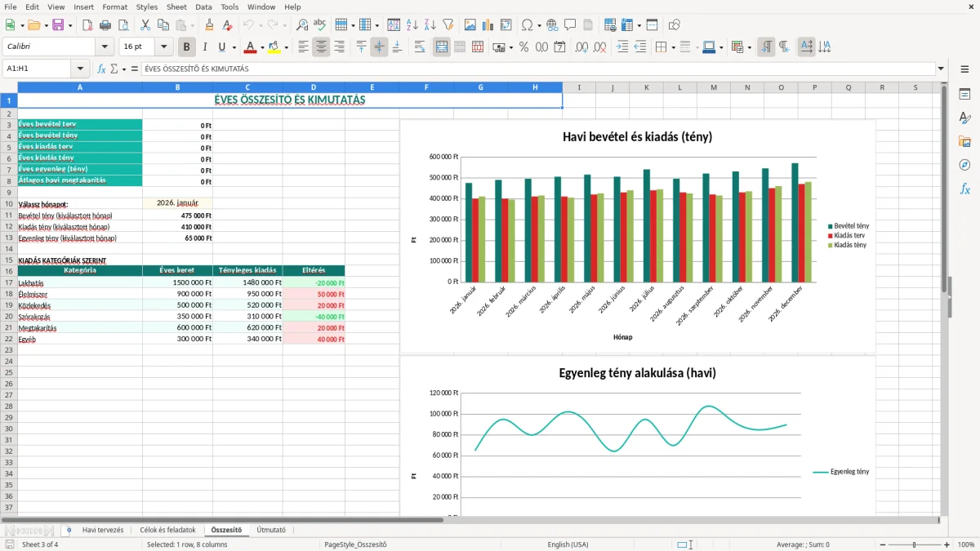Viewport: 980px width, 551px height.
Task: Open Find and Replace
Action: coord(302,25)
